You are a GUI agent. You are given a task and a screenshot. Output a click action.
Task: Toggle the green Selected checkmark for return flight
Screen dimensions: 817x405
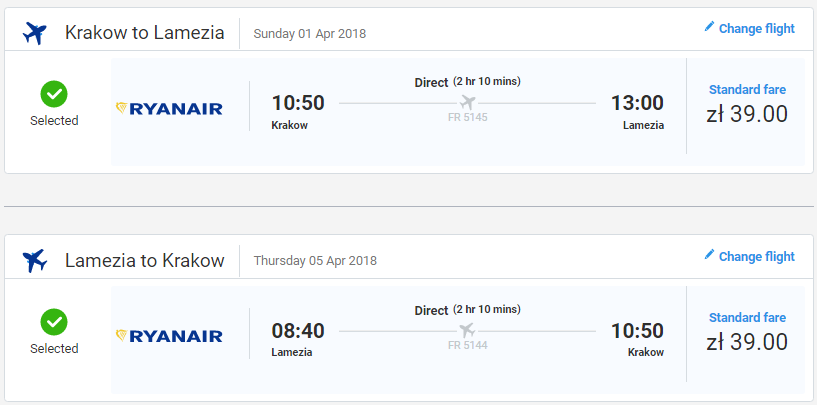coord(54,322)
